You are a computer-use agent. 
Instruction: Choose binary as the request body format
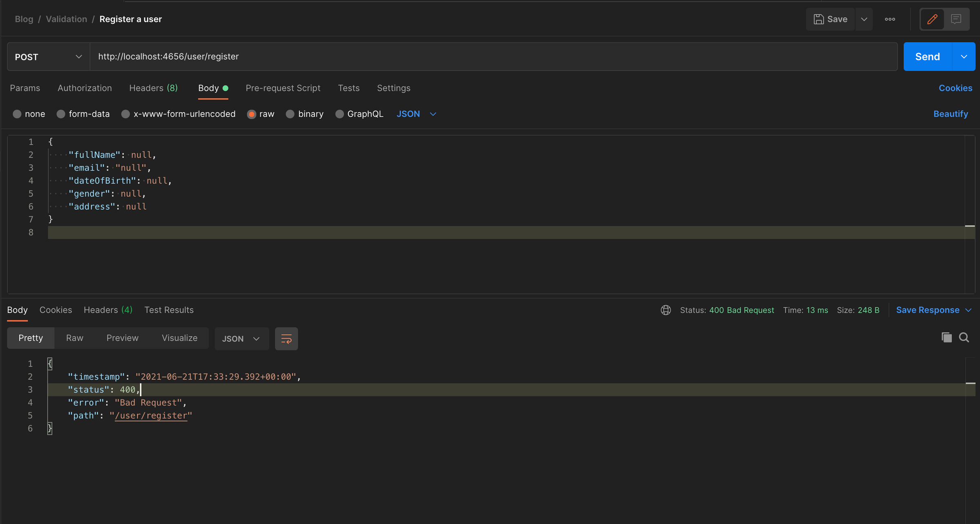pos(305,114)
